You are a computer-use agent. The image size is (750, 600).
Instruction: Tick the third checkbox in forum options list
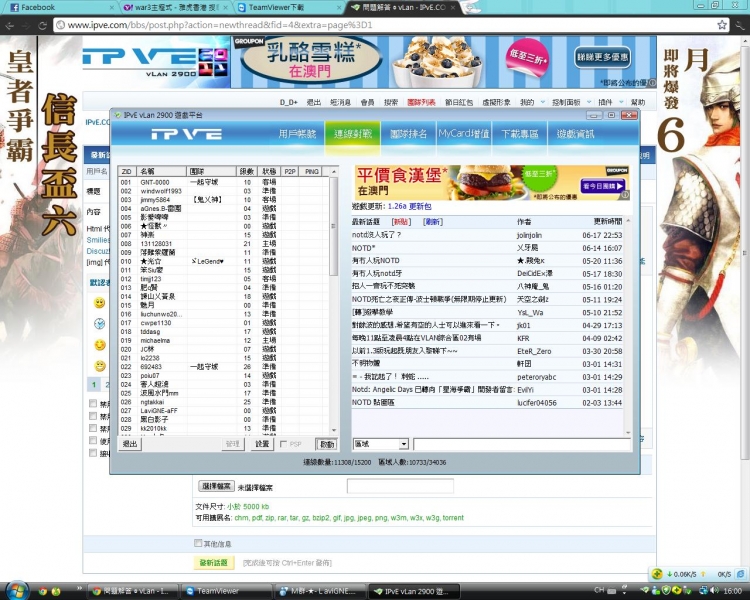point(93,428)
